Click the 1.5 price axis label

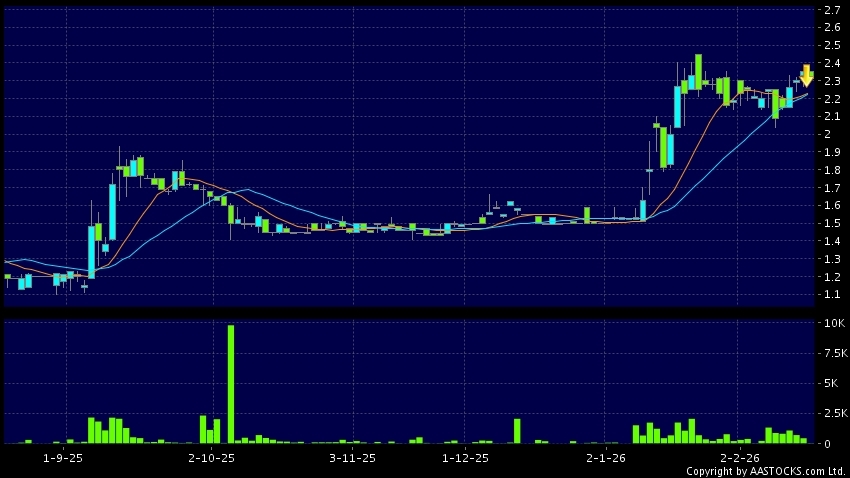(830, 224)
